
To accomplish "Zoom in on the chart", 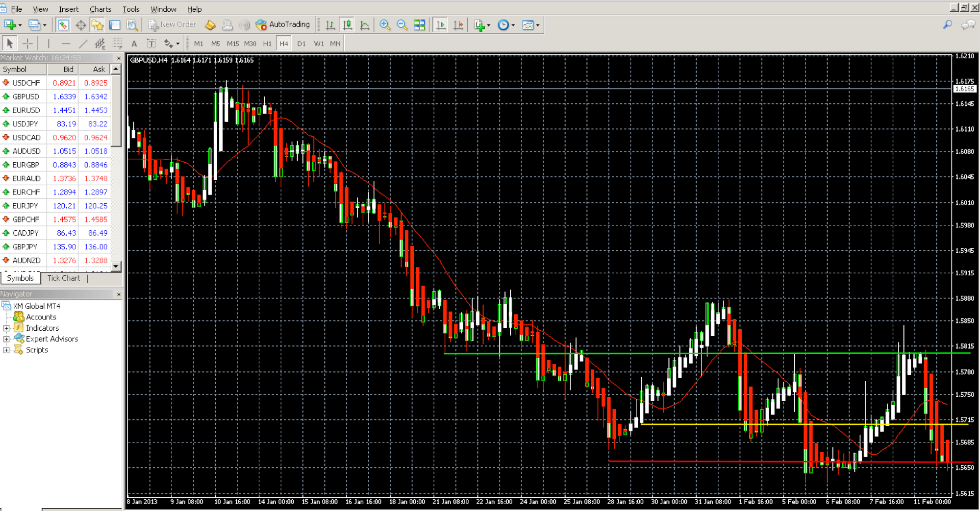I will tap(385, 24).
